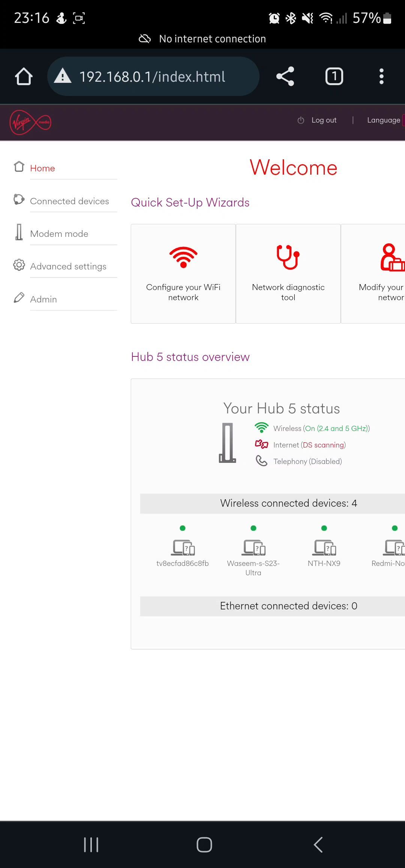The width and height of the screenshot is (405, 868).
Task: Click the Telephony (Disabled) status text
Action: [x=307, y=461]
